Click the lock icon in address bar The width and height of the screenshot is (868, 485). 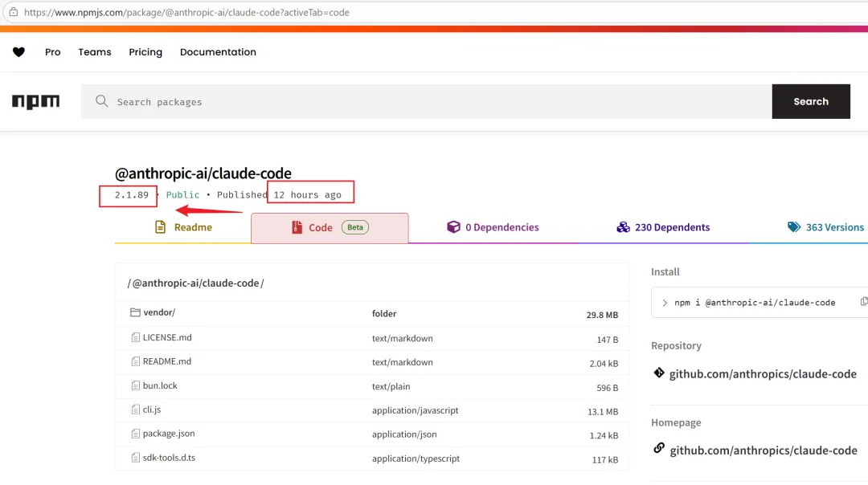point(14,12)
